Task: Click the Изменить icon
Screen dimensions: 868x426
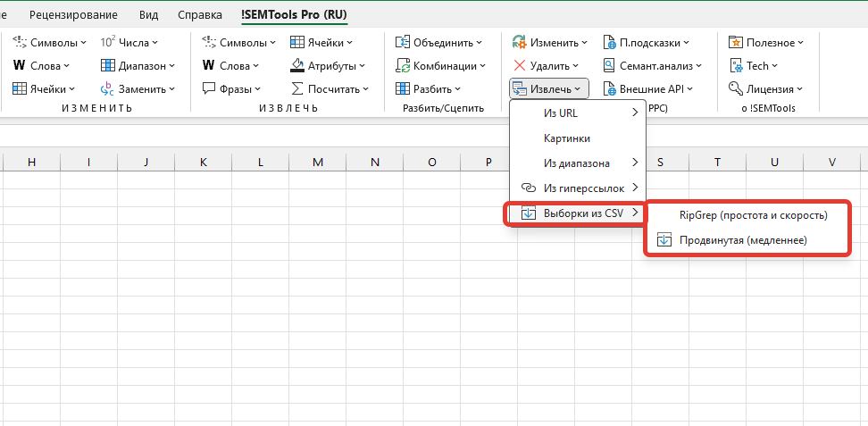Action: pos(519,43)
